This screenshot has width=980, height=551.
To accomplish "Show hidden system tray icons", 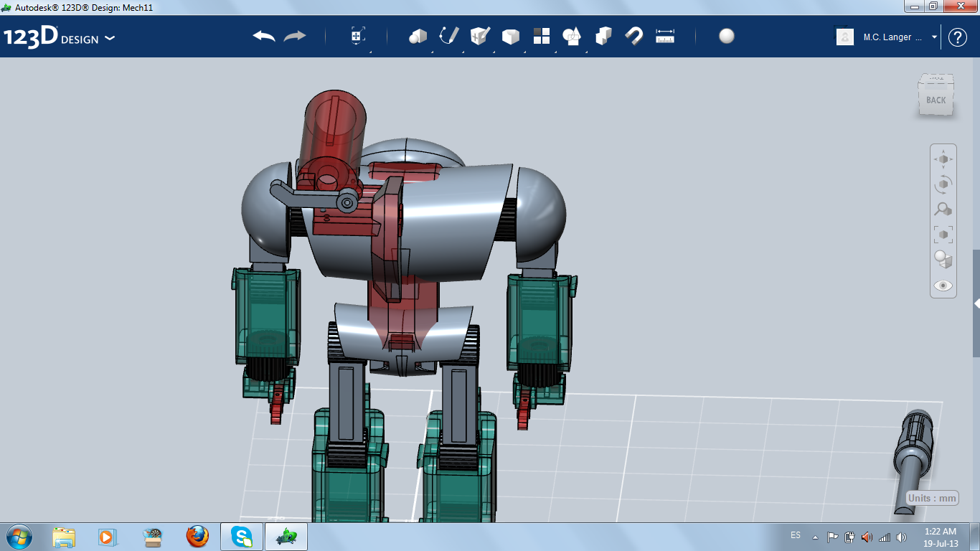I will click(x=815, y=537).
